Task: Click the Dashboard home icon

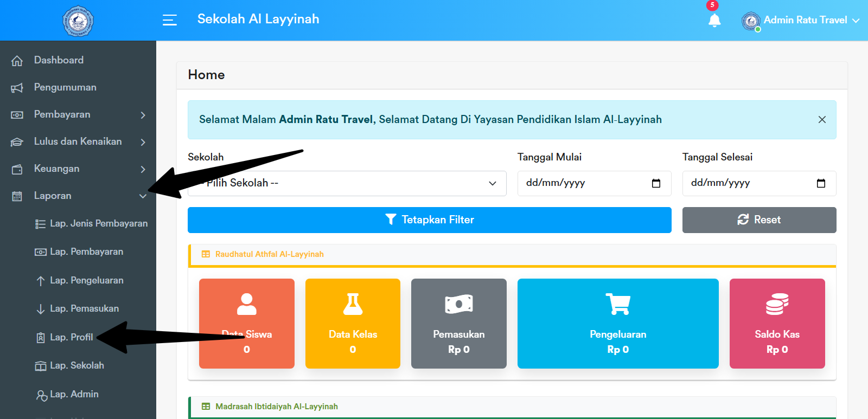Action: (x=17, y=61)
